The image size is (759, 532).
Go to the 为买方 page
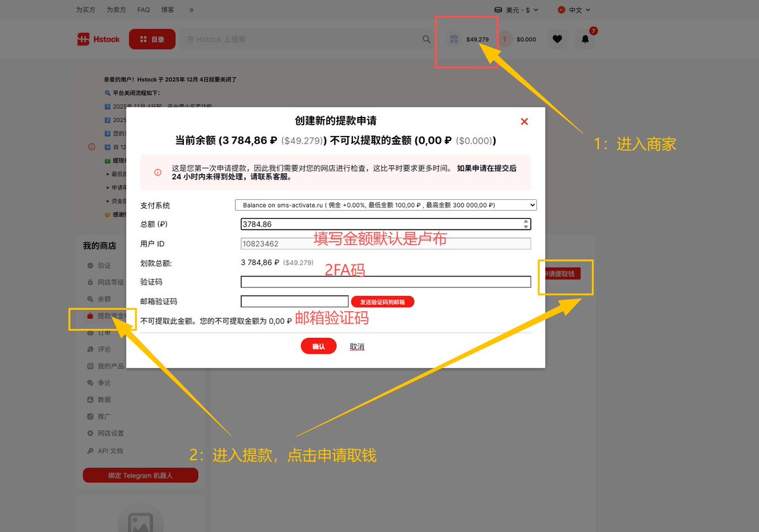(85, 10)
